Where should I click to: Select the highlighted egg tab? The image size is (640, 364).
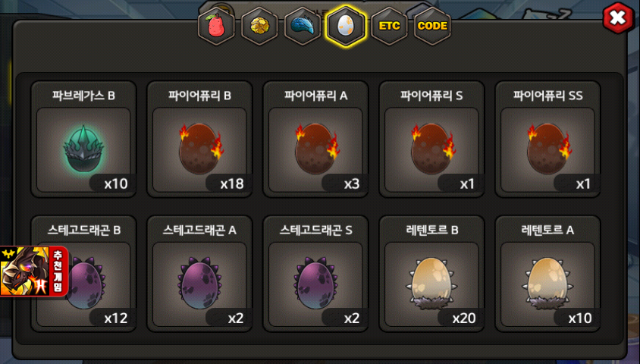point(346,26)
